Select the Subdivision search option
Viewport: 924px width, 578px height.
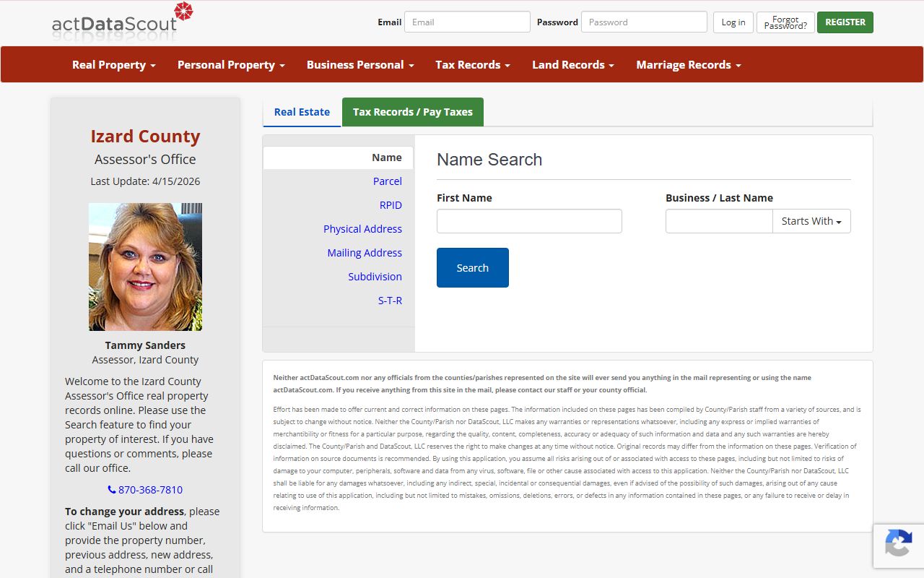375,277
